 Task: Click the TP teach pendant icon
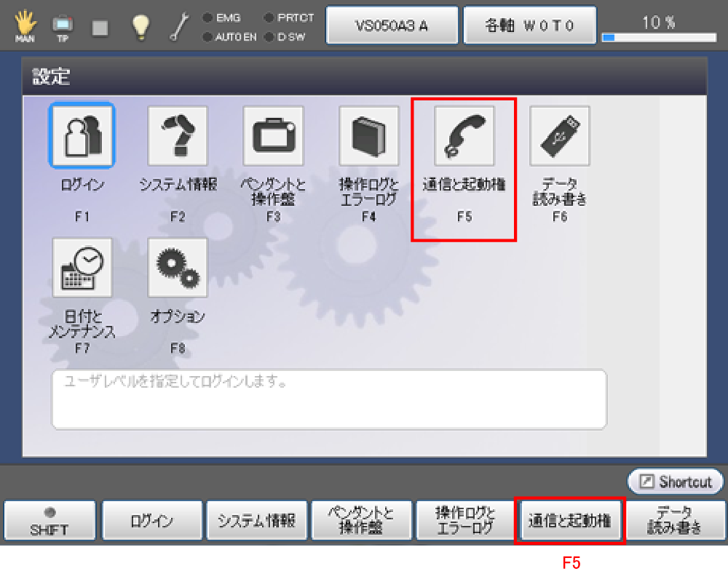(62, 26)
